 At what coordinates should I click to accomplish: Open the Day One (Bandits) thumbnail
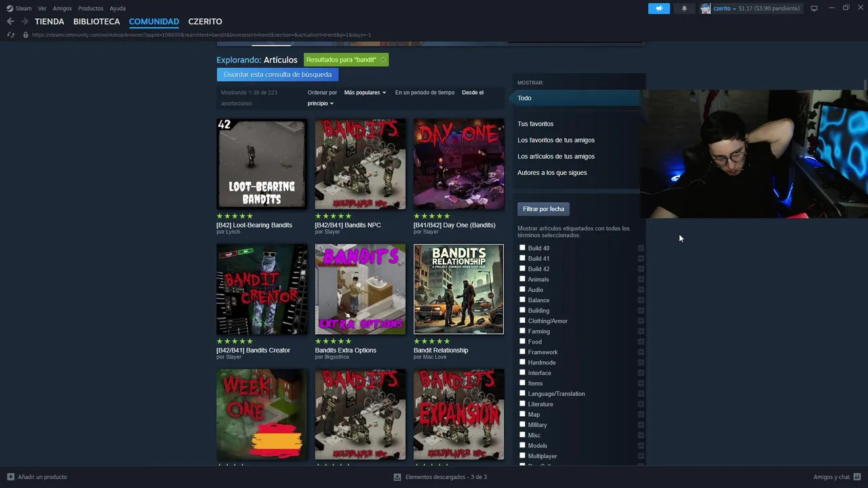(x=459, y=164)
